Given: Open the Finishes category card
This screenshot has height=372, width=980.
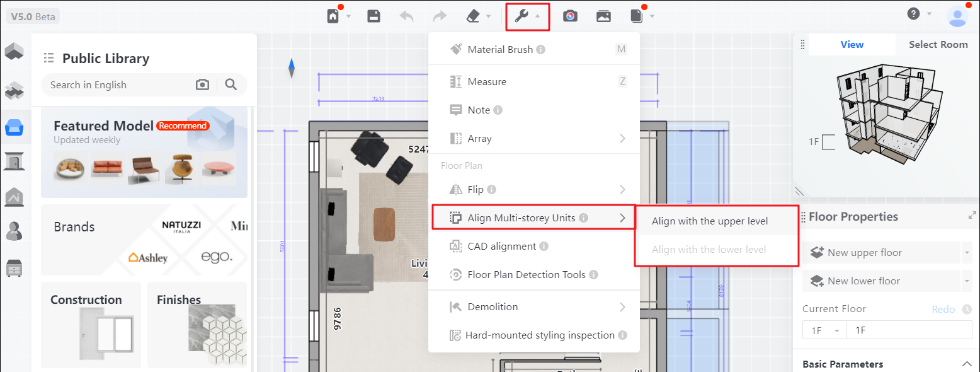Looking at the screenshot, I should pyautogui.click(x=197, y=325).
